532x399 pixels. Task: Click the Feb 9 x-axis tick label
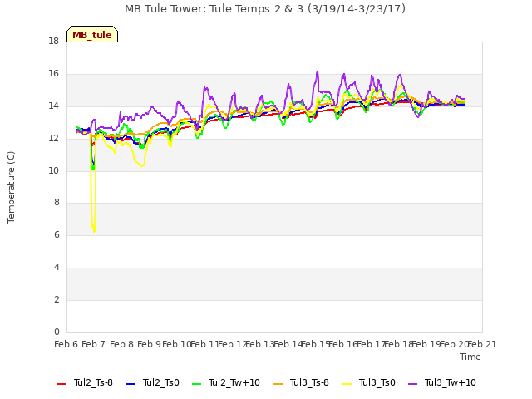(x=150, y=344)
